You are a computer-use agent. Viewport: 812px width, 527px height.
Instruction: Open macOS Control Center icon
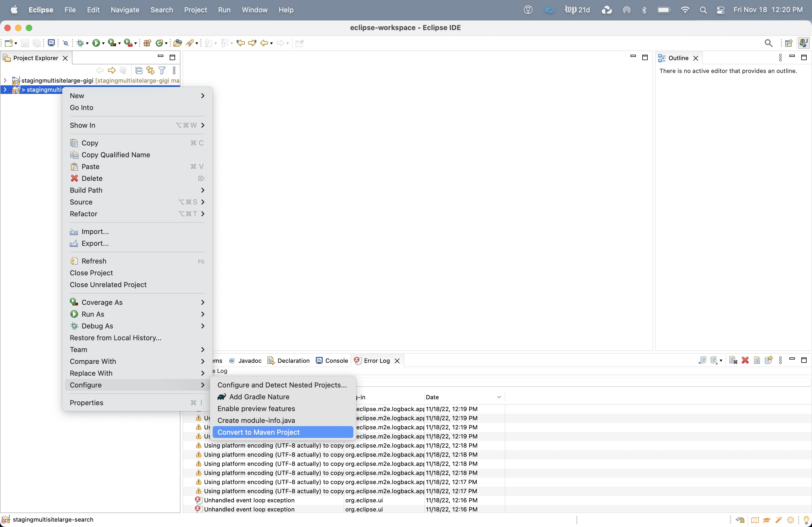click(x=721, y=10)
